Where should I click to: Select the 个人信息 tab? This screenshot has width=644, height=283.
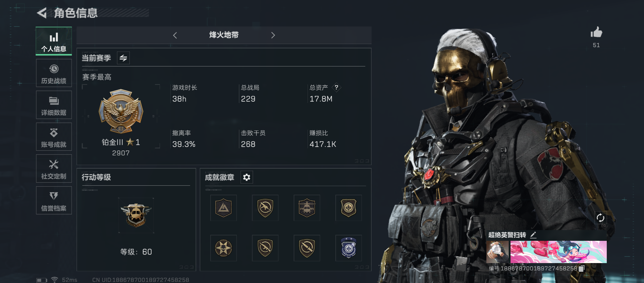54,41
